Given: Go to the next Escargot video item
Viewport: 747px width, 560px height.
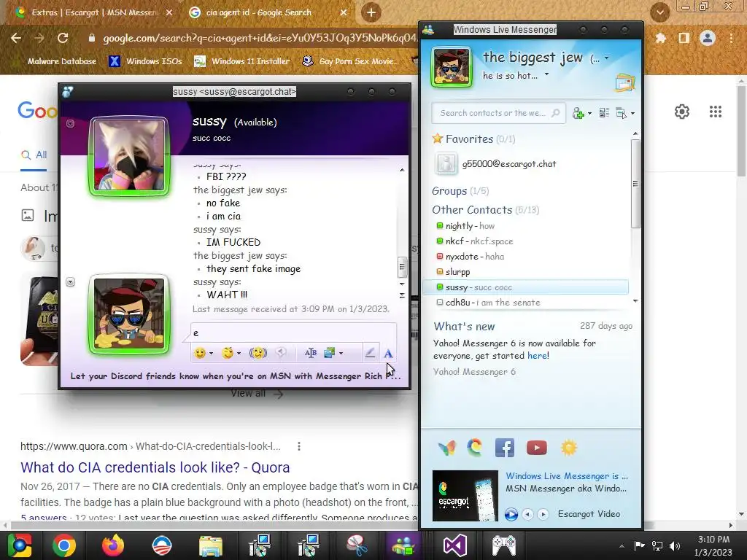Looking at the screenshot, I should click(543, 514).
